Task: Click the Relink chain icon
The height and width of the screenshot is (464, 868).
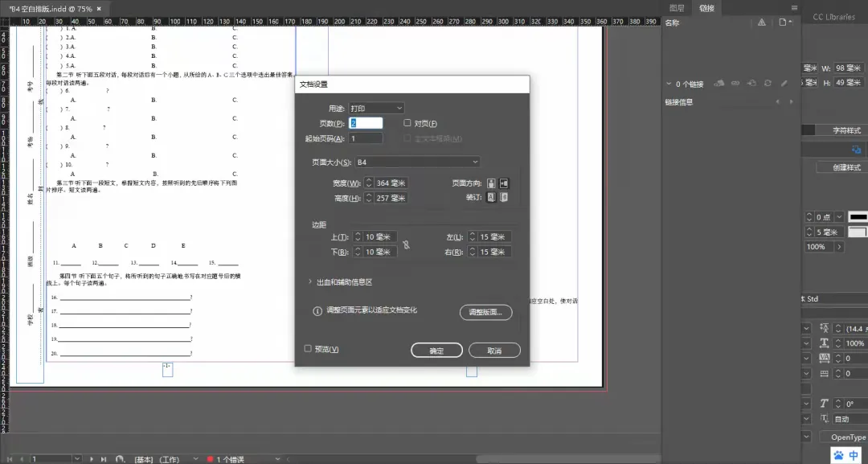Action: coord(735,84)
